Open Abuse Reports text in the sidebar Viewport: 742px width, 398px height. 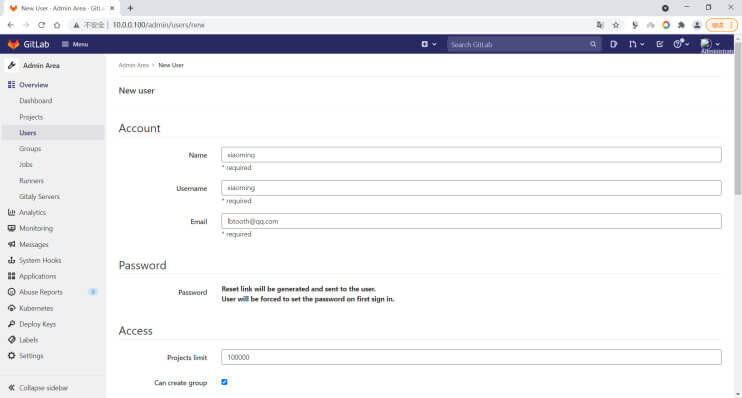(41, 292)
